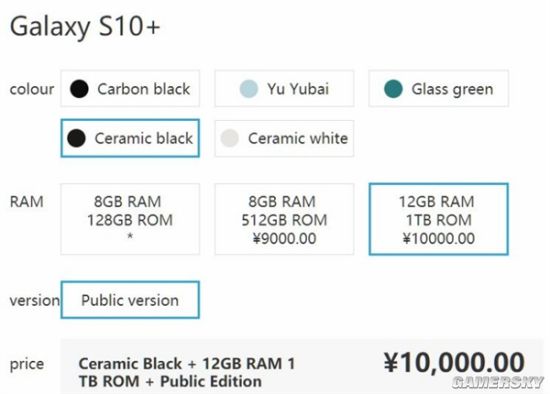
Task: Click the teal Glass green swatch
Action: pyautogui.click(x=393, y=89)
